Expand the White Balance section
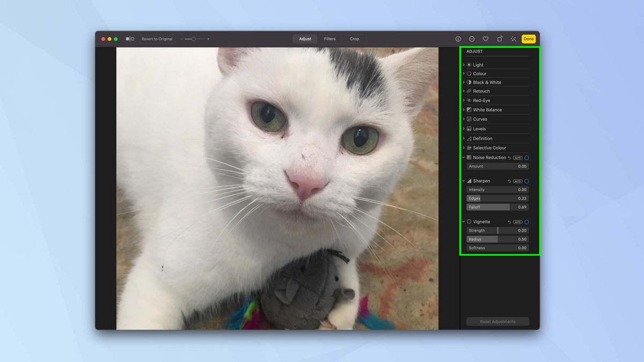644x362 pixels. pos(463,109)
